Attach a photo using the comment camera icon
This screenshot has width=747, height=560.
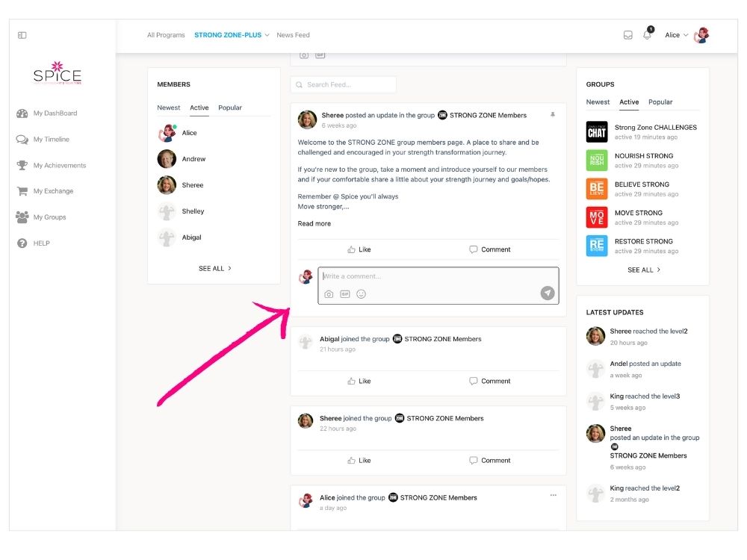coord(329,294)
